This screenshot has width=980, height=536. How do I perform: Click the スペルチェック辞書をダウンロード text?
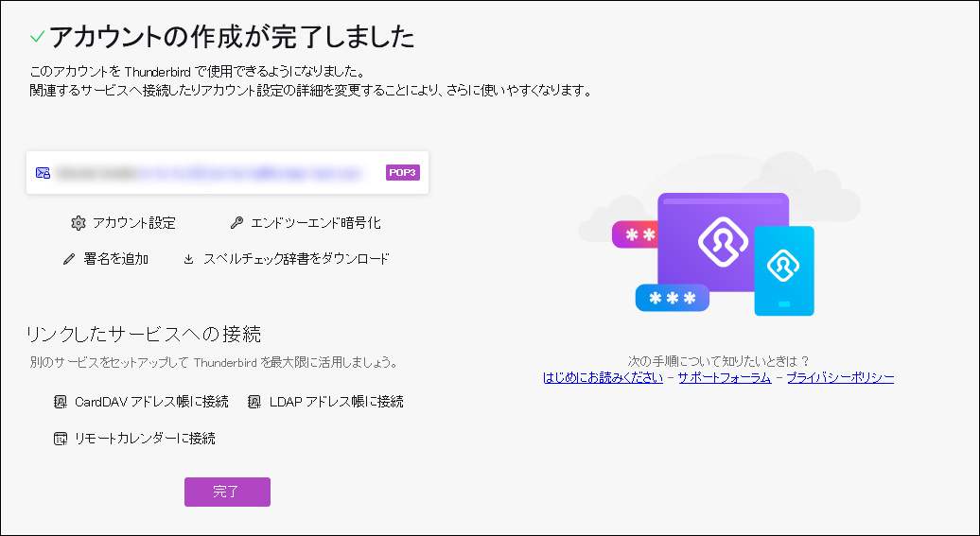296,259
